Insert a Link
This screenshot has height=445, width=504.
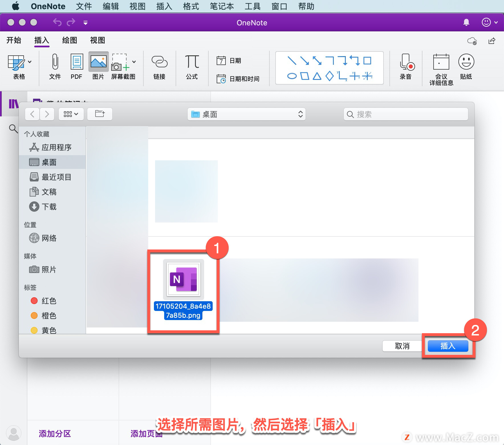click(159, 67)
